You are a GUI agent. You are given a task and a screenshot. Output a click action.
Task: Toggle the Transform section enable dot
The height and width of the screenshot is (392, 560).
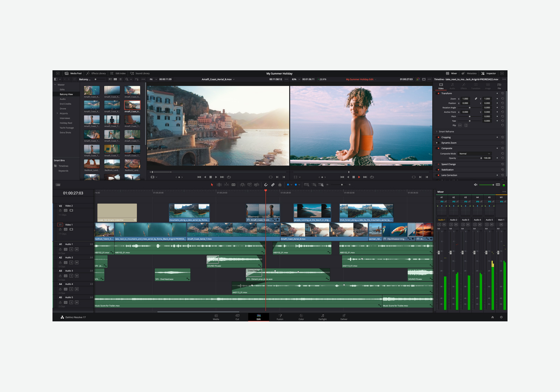tap(438, 93)
